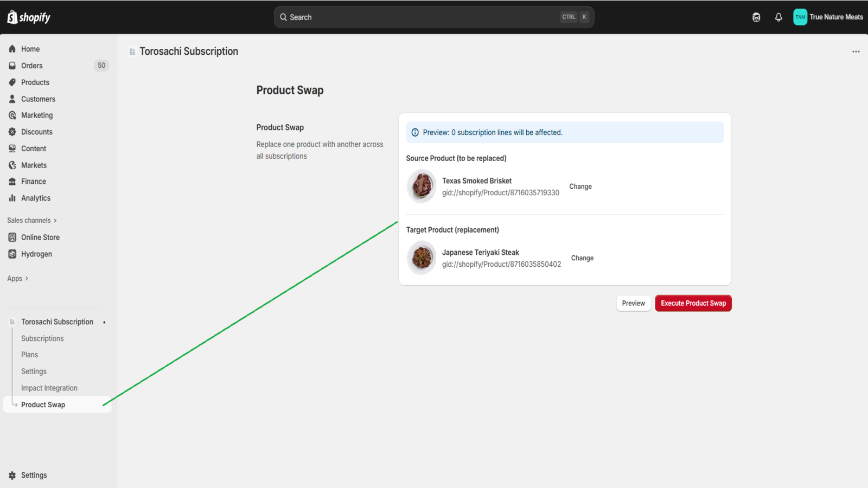Click the gid://shopify/Product/8716035850402 text

(502, 264)
